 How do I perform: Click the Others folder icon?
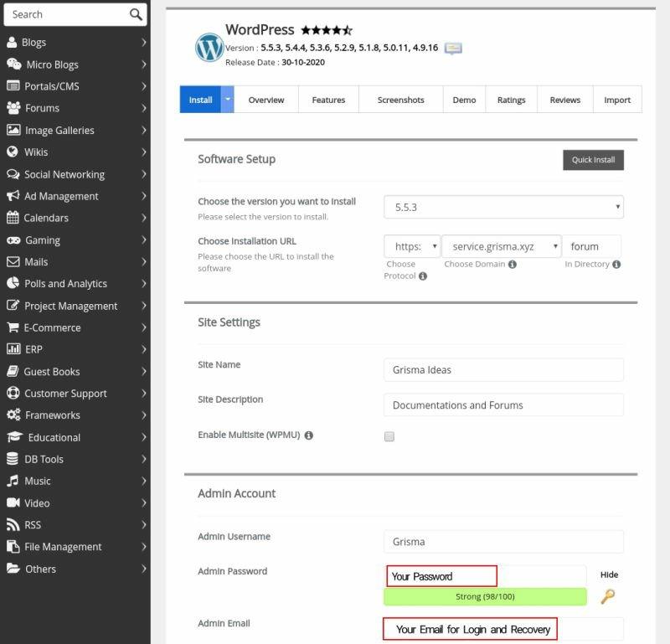[x=13, y=569]
